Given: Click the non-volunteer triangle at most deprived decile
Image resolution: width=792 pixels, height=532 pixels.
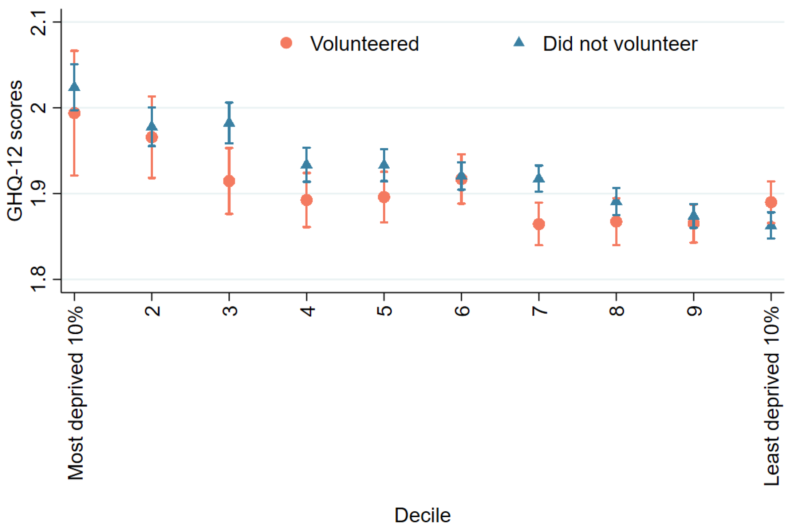Looking at the screenshot, I should tap(74, 87).
